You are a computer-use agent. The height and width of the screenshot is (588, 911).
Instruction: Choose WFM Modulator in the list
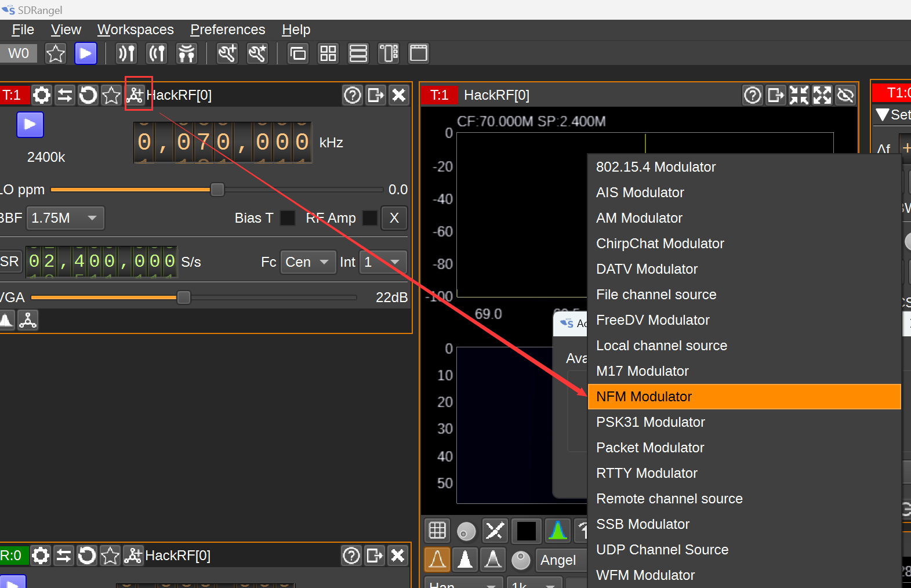(745, 575)
